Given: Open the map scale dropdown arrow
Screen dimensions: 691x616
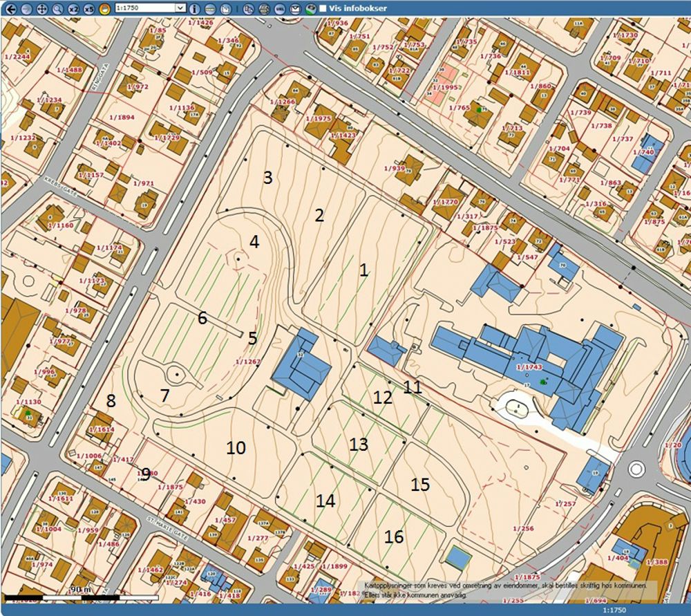Looking at the screenshot, I should click(181, 8).
